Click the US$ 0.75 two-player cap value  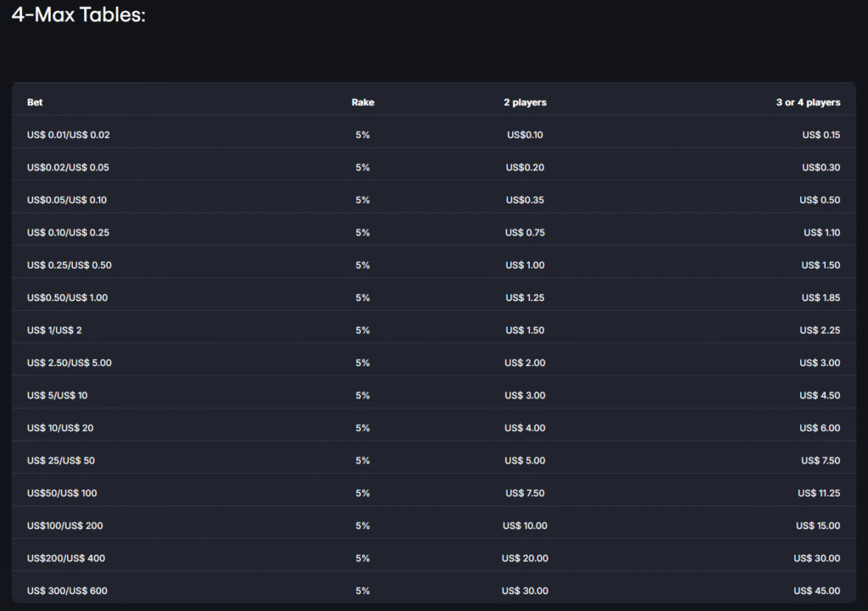point(525,233)
